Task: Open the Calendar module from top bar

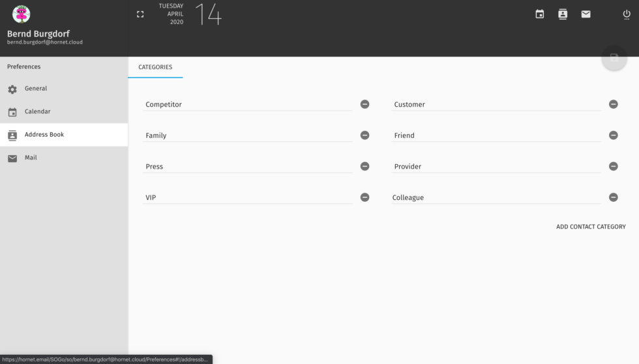Action: [540, 14]
